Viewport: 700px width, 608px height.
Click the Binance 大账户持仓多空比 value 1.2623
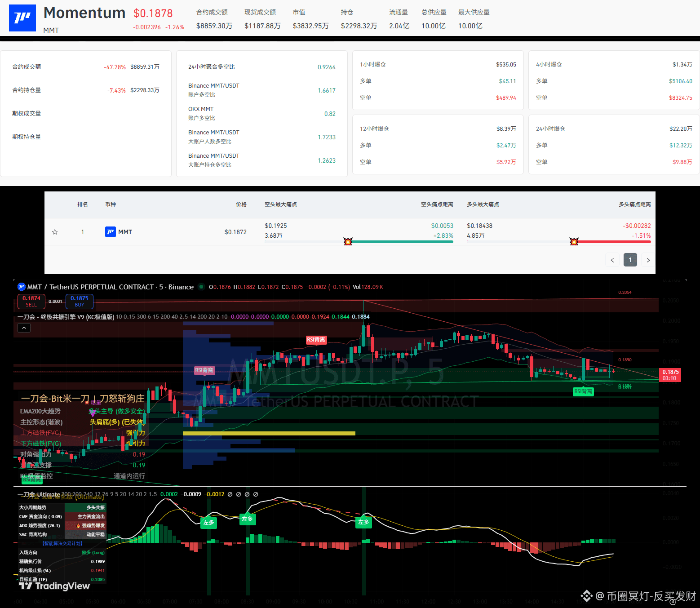tap(327, 160)
